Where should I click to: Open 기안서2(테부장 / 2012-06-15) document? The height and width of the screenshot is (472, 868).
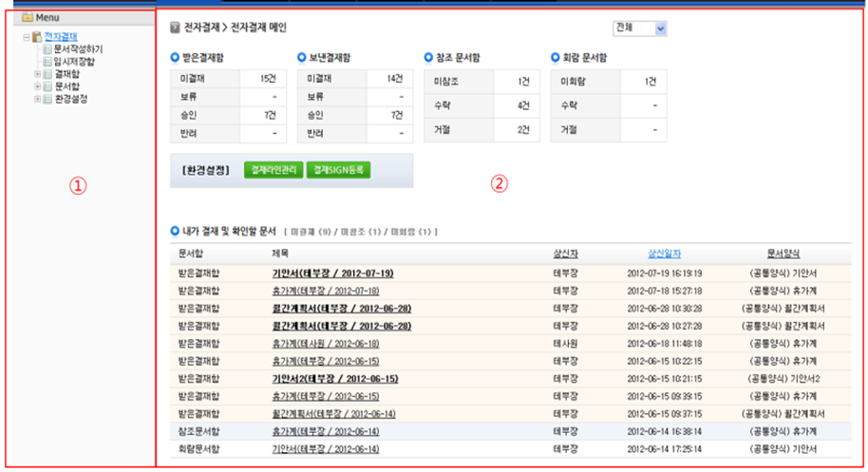[x=335, y=379]
